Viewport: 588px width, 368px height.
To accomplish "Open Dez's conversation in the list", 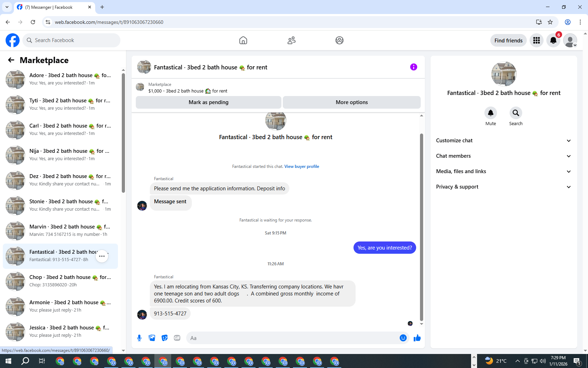I will (x=60, y=180).
